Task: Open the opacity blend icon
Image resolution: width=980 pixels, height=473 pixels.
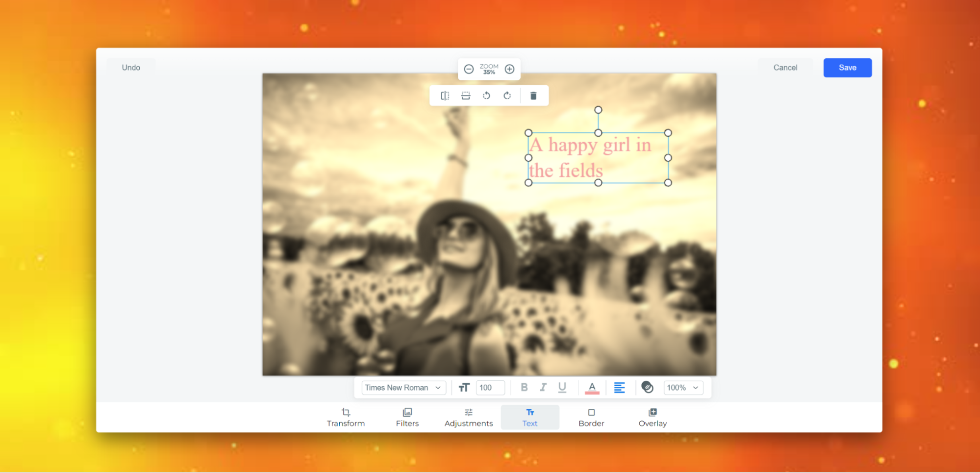Action: point(648,387)
